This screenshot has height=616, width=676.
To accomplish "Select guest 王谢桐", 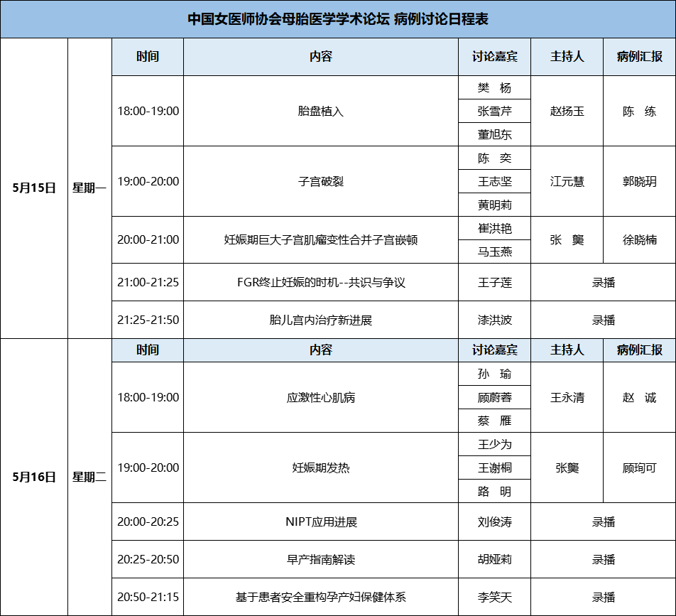I will click(494, 468).
